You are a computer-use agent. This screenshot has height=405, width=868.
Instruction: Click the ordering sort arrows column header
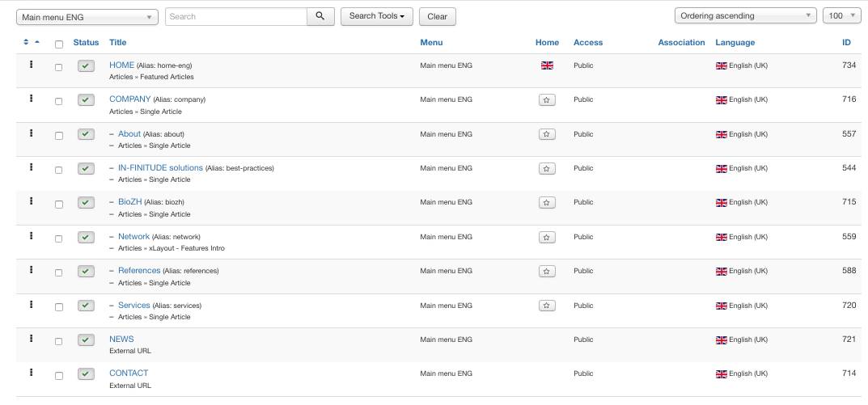pyautogui.click(x=31, y=42)
